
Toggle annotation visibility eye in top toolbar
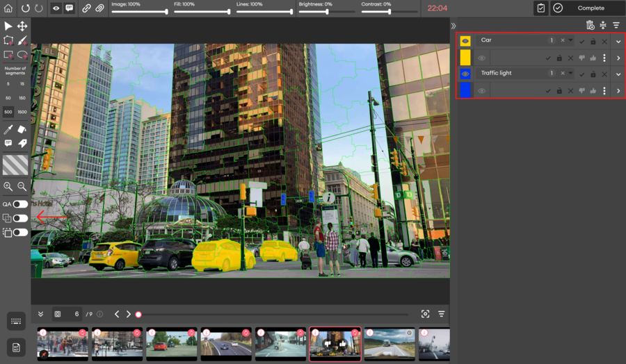pyautogui.click(x=56, y=8)
